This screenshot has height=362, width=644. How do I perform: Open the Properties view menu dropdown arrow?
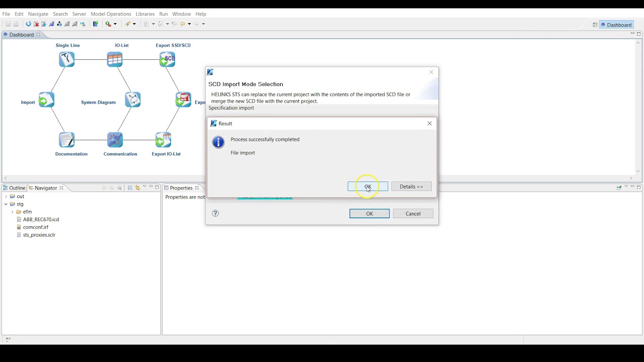pos(626,187)
